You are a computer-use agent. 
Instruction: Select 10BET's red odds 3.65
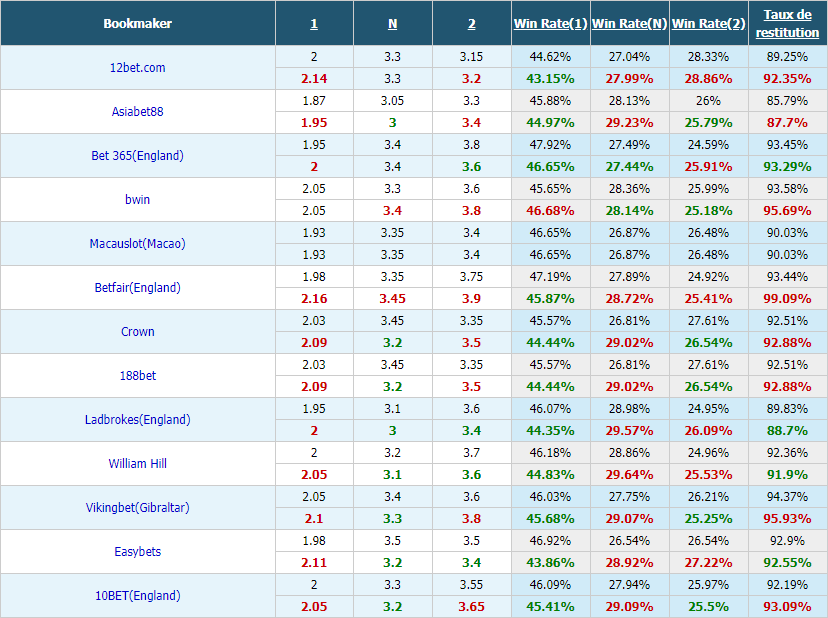tap(472, 607)
